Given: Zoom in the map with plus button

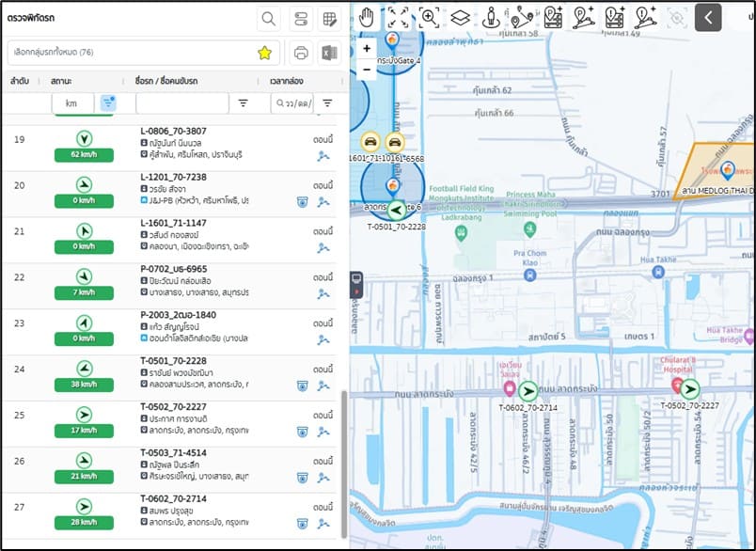Looking at the screenshot, I should [x=367, y=48].
